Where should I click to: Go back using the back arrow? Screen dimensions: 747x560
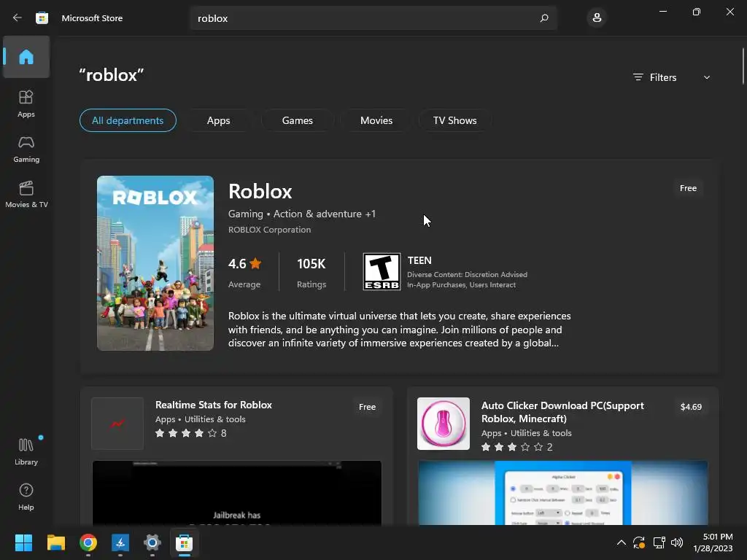point(18,18)
